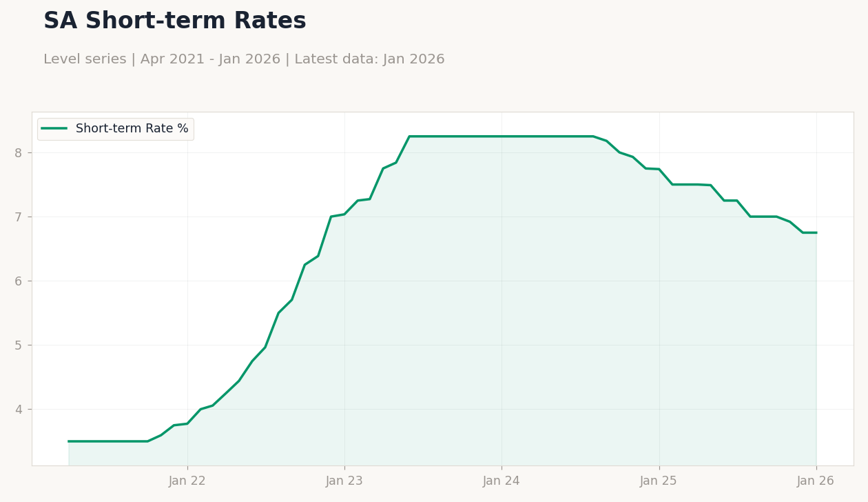Image resolution: width=868 pixels, height=502 pixels.
Task: Click the line's starting point at 3.5
Action: pos(69,441)
